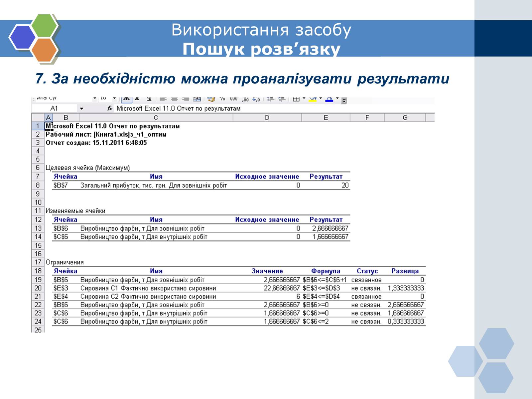Increase indent icon in toolbar

(282, 99)
